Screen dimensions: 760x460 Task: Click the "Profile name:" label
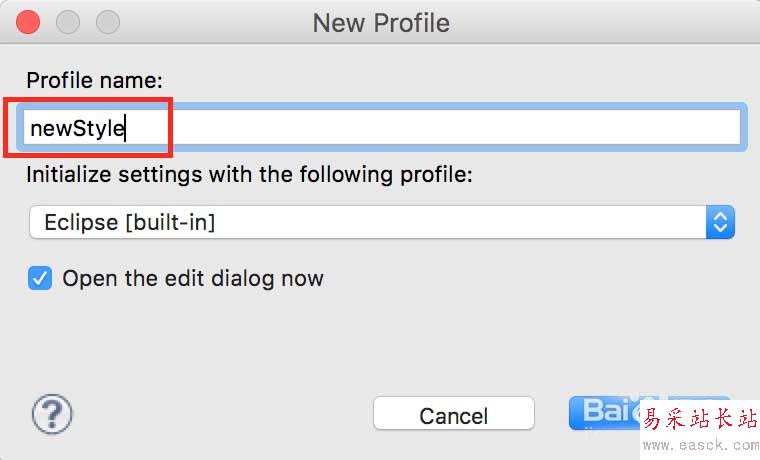(94, 80)
